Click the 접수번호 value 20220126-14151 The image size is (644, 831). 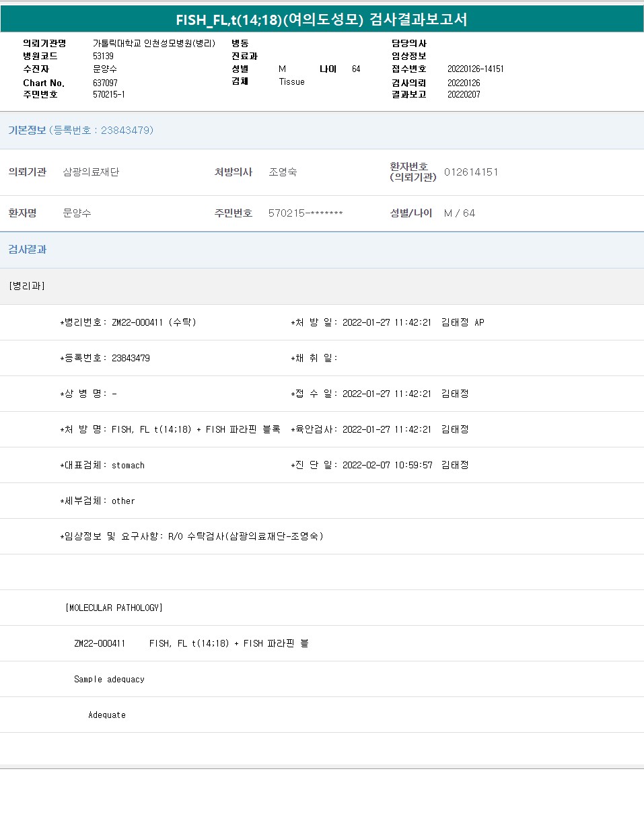point(475,69)
